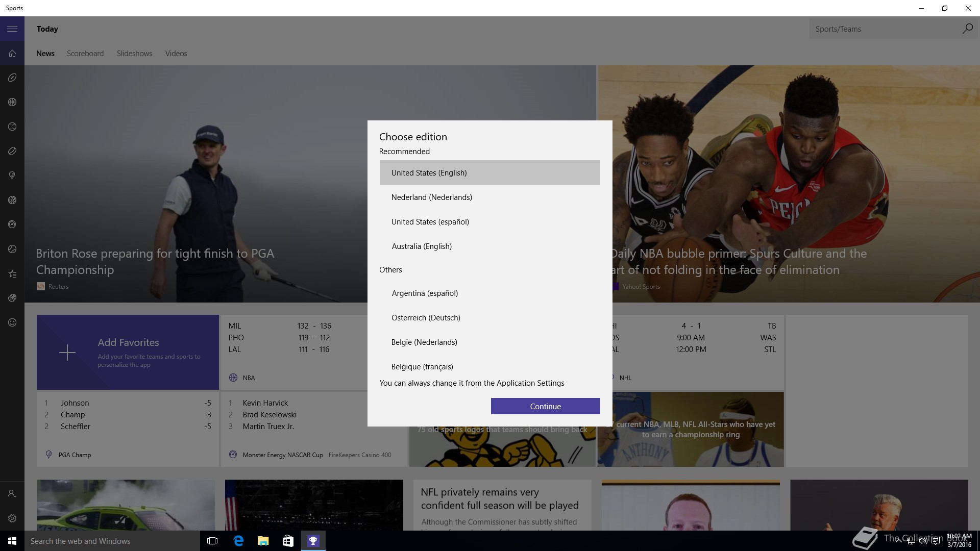Open the racing gauge section icon
The width and height of the screenshot is (980, 551).
point(12,224)
